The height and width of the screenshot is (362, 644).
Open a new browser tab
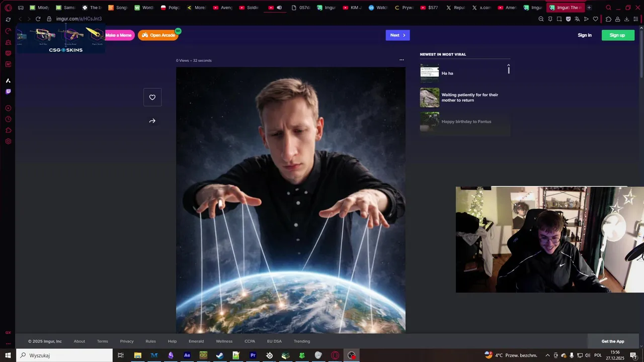pos(589,8)
